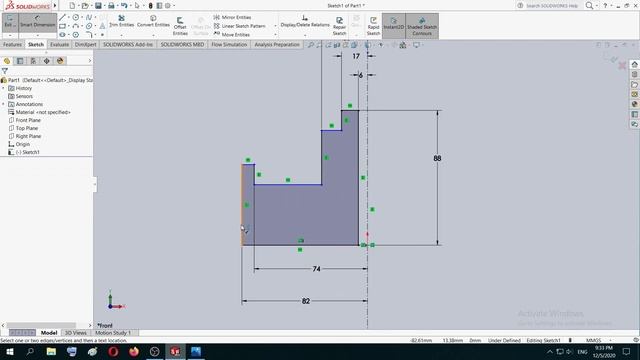This screenshot has width=640, height=360.
Task: Expand the Annotations folder
Action: pos(3,104)
